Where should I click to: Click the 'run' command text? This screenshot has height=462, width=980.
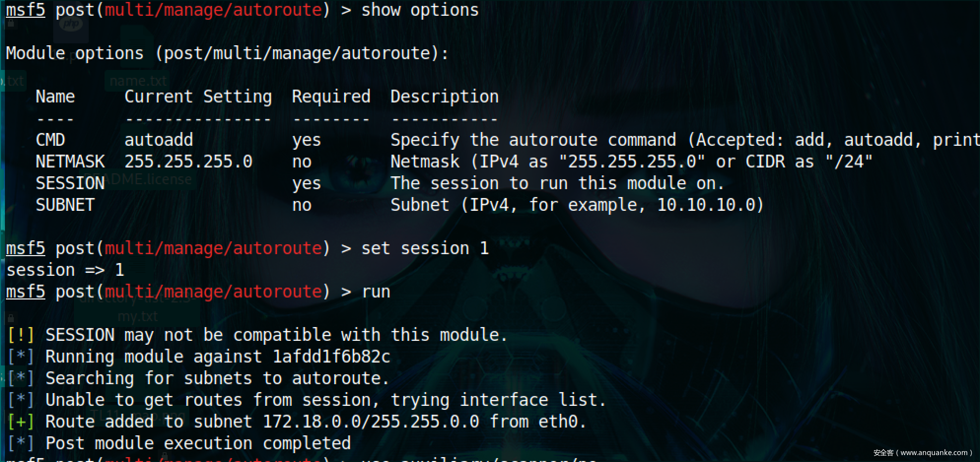click(376, 292)
